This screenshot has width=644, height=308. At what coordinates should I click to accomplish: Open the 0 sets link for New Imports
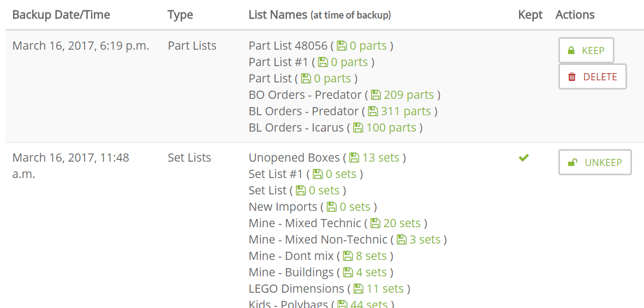tap(355, 207)
